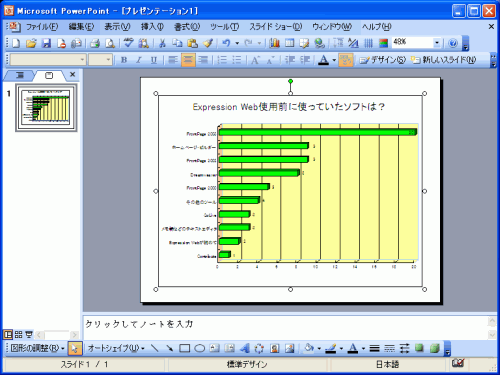Expand the line color arrow
This screenshot has width=500, height=375.
coord(341,348)
